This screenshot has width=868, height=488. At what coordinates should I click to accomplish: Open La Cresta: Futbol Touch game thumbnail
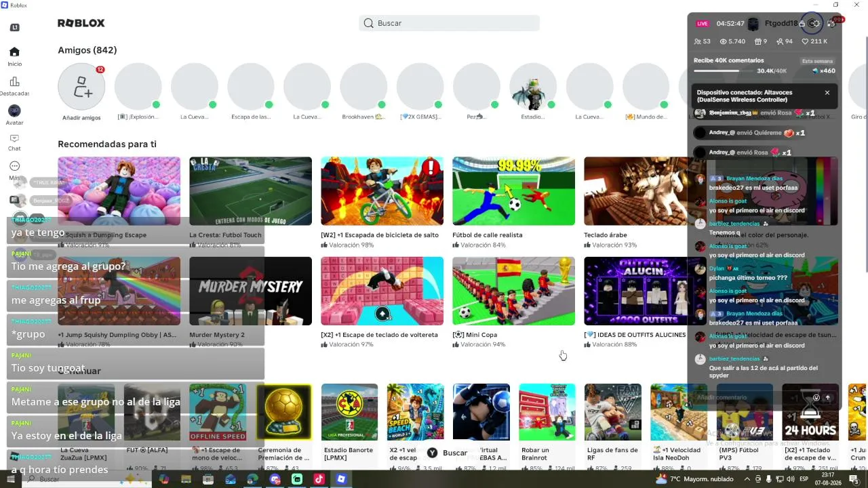[x=251, y=191]
